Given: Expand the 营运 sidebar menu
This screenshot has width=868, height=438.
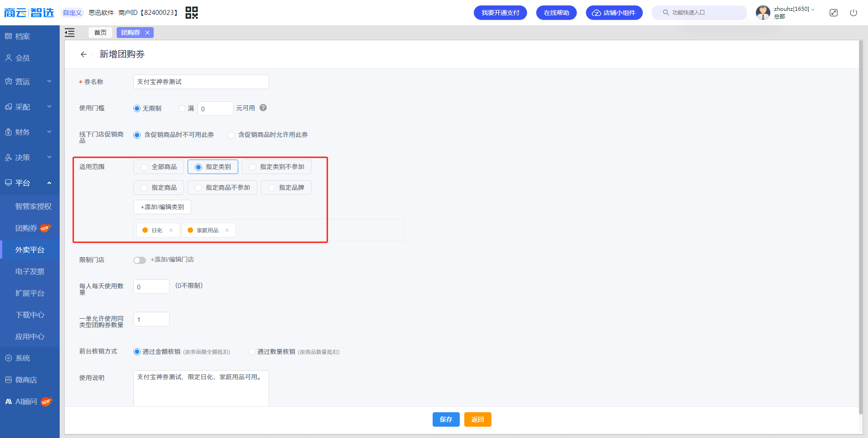Looking at the screenshot, I should (30, 81).
